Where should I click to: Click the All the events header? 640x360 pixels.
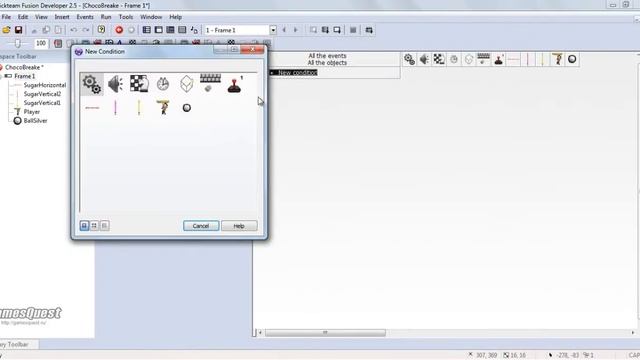[x=327, y=56]
